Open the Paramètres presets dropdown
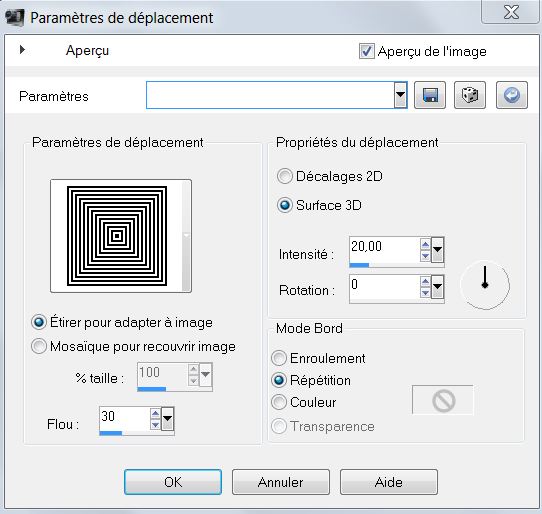 tap(400, 95)
